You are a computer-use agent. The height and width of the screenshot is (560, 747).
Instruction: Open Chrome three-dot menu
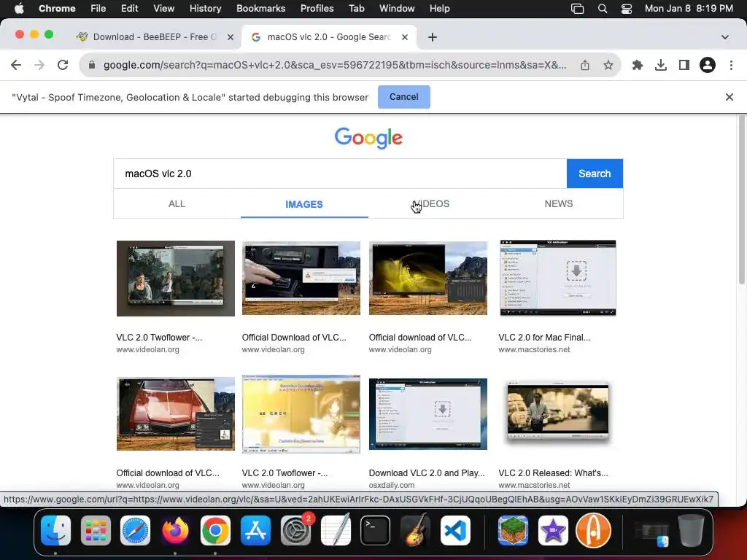[x=731, y=65]
